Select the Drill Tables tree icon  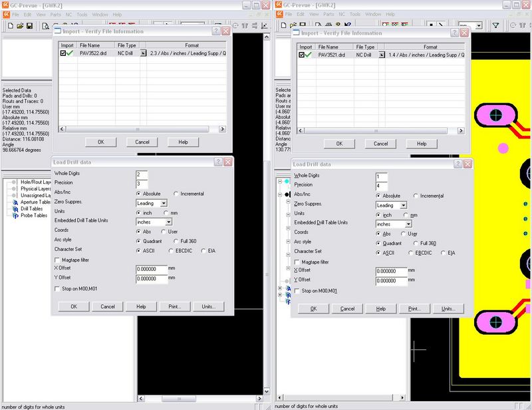(x=15, y=208)
